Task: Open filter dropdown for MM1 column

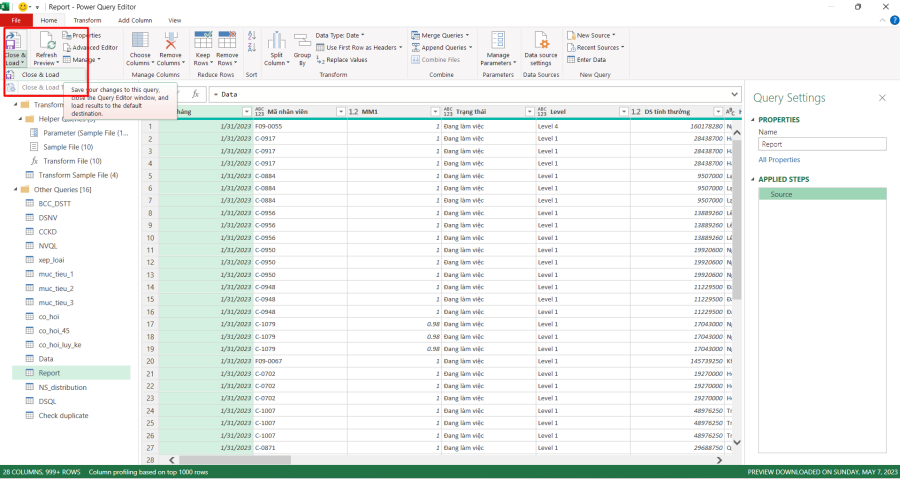Action: pos(435,112)
